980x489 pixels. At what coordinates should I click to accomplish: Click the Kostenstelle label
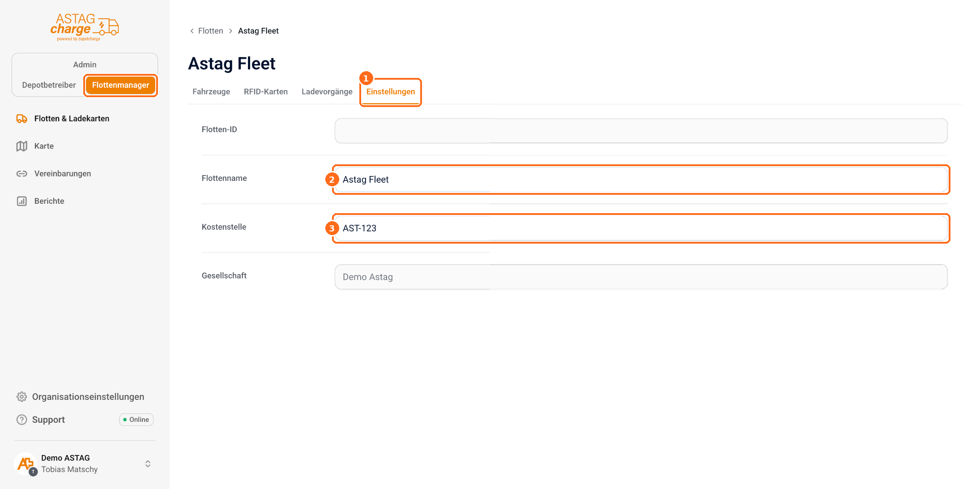[224, 227]
